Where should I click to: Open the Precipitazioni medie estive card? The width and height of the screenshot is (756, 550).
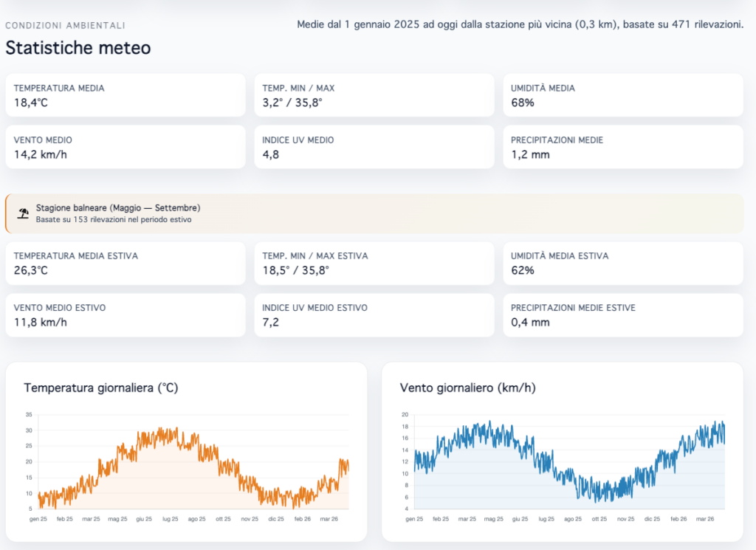click(623, 315)
